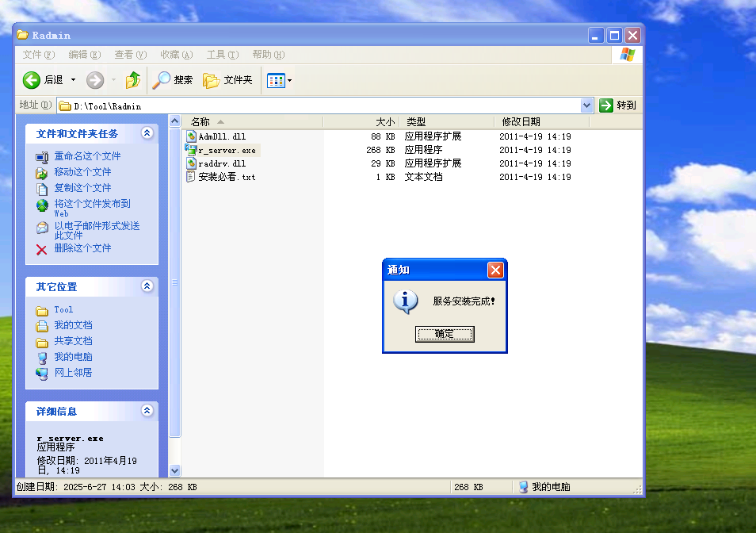Open 共享文档 link

tap(73, 342)
